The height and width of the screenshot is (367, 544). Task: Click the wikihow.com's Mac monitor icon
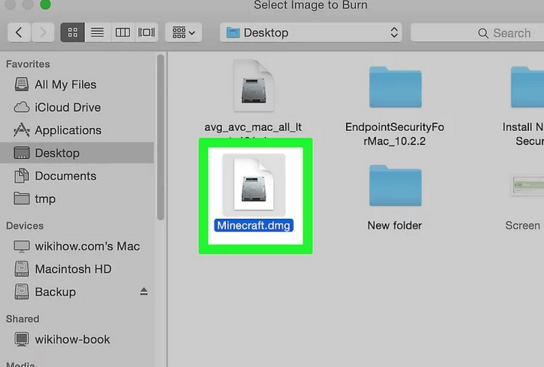click(22, 246)
